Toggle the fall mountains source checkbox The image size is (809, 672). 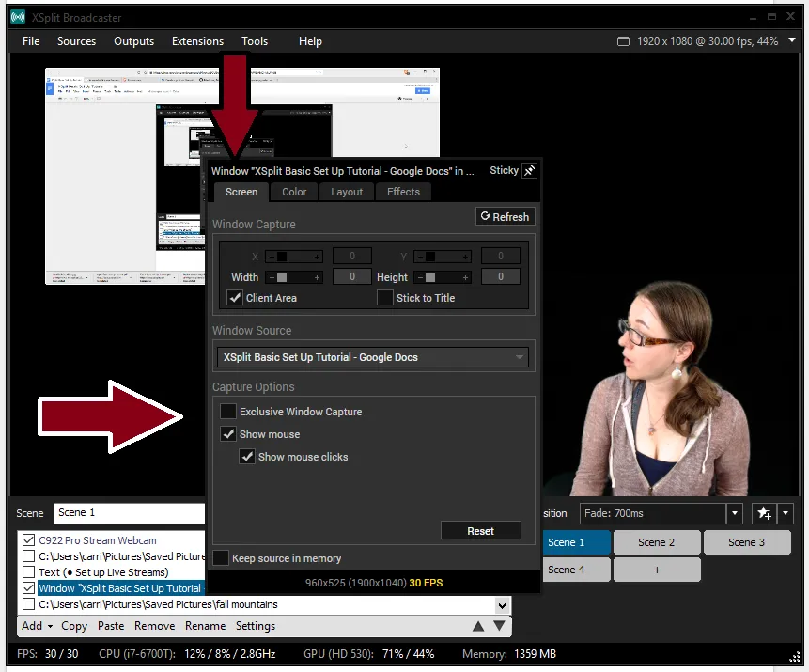[29, 604]
